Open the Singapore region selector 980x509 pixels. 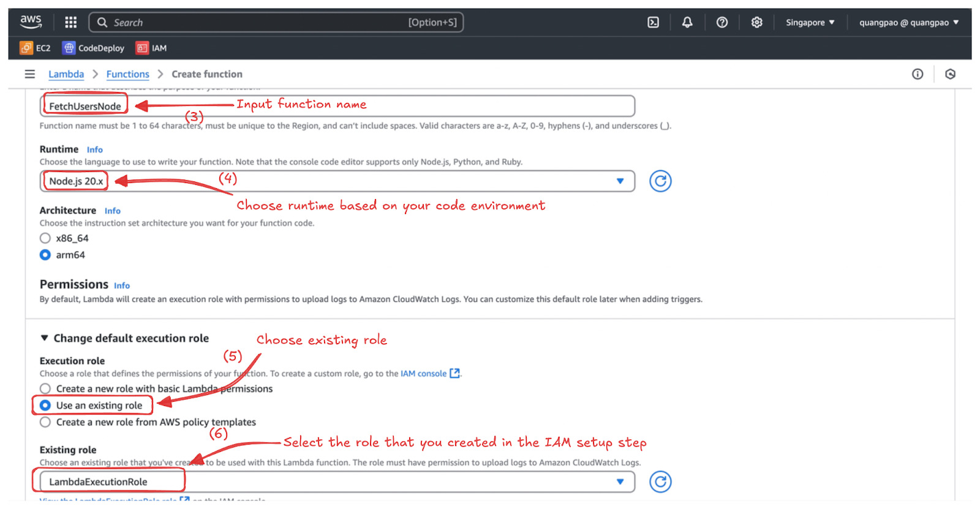tap(810, 23)
